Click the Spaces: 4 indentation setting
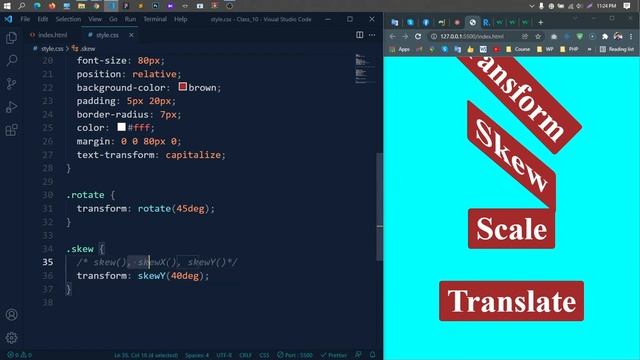 pos(197,355)
